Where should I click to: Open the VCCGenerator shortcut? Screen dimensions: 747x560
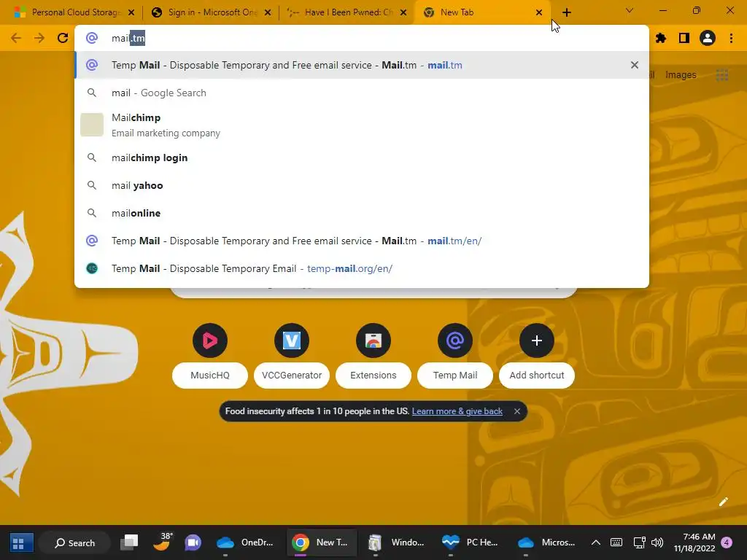[x=292, y=355]
